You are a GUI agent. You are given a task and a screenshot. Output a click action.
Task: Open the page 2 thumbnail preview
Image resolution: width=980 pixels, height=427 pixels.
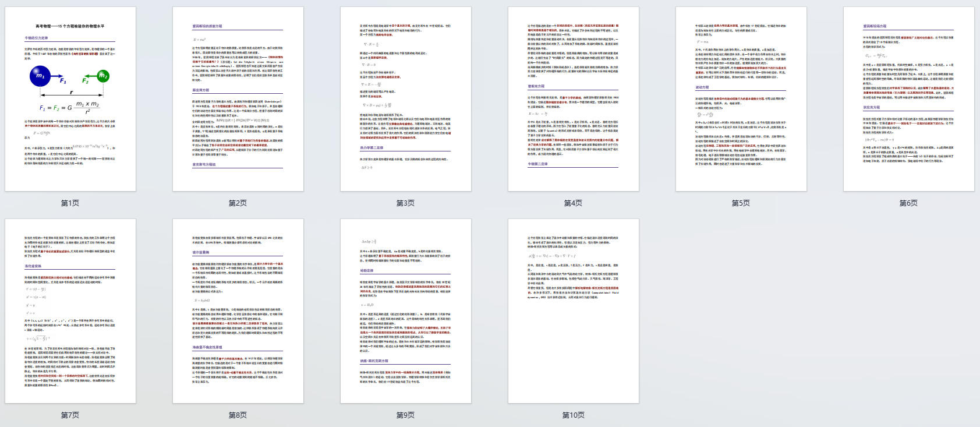point(238,99)
